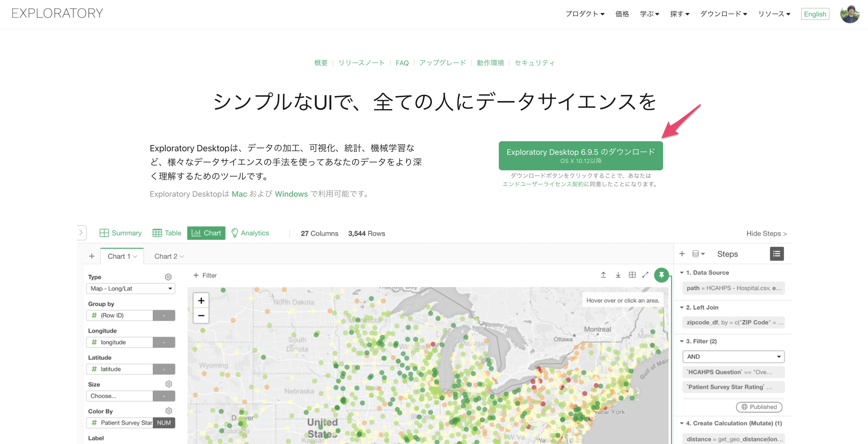
Task: Open the プロダクト menu
Action: (x=585, y=14)
